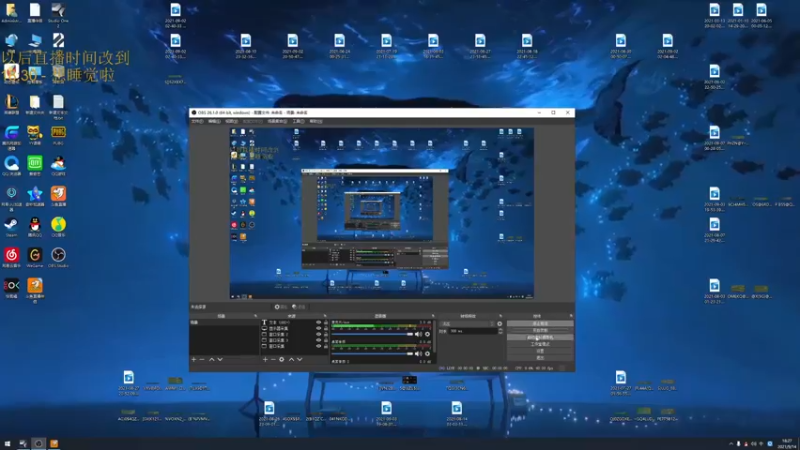Open Steam desktop shortcut
800x450 pixels.
pos(11,227)
